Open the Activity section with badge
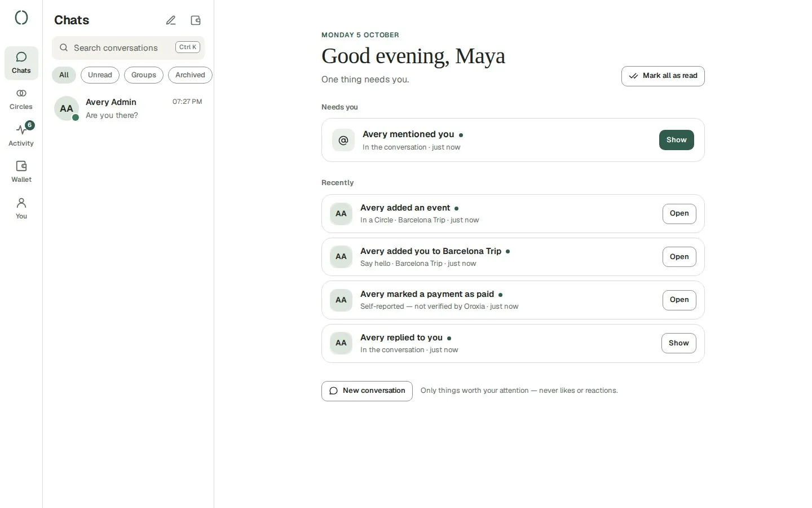The width and height of the screenshot is (812, 508). pyautogui.click(x=21, y=135)
